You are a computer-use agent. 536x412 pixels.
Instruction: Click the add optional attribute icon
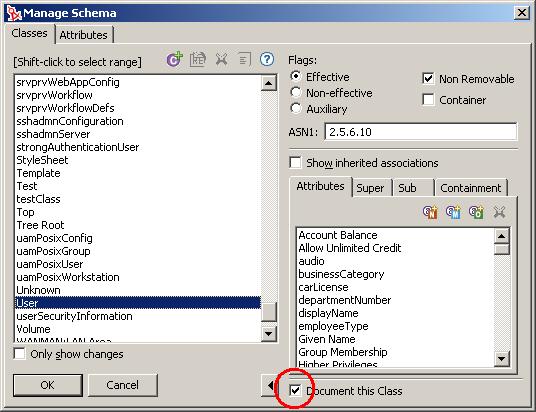tap(477, 212)
